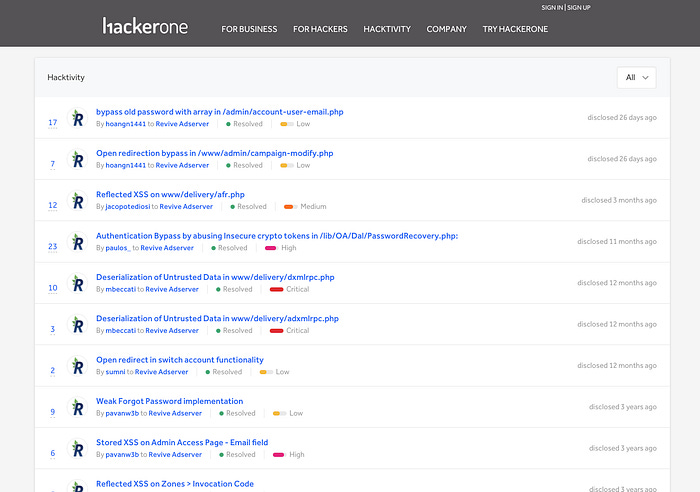Go to the Hacktivity nav item
700x492 pixels.
click(387, 29)
